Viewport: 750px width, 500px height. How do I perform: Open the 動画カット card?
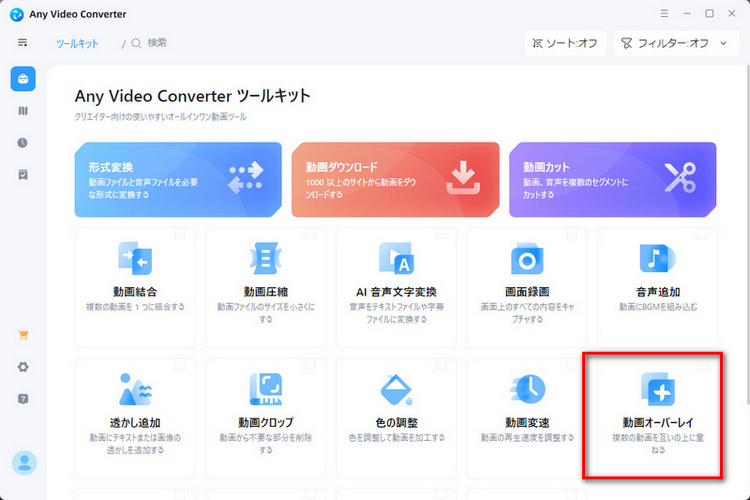pyautogui.click(x=613, y=179)
